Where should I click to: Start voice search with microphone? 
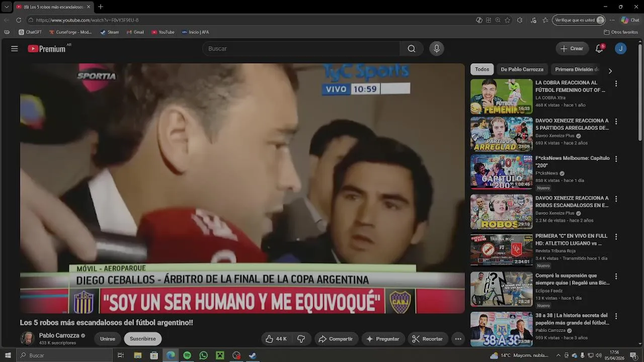pos(437,49)
